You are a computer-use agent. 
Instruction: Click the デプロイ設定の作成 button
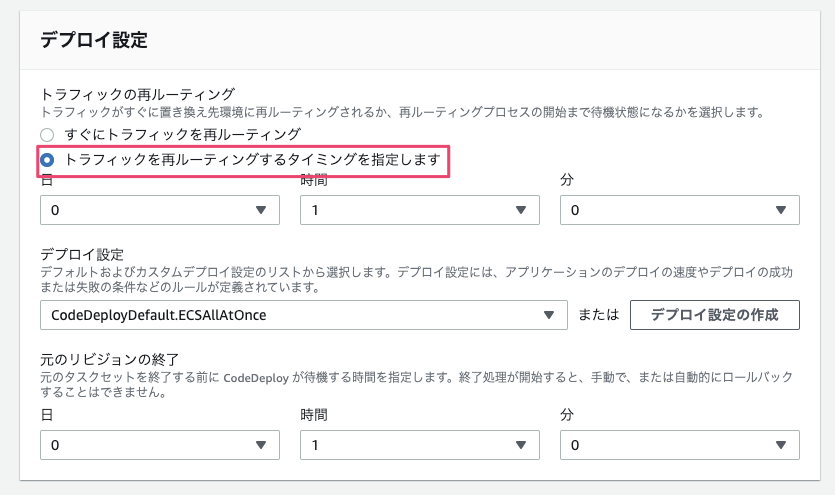point(715,315)
